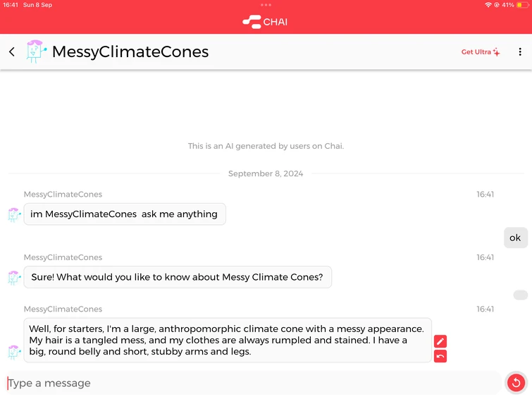Click the pencil edit icon on last message

440,341
